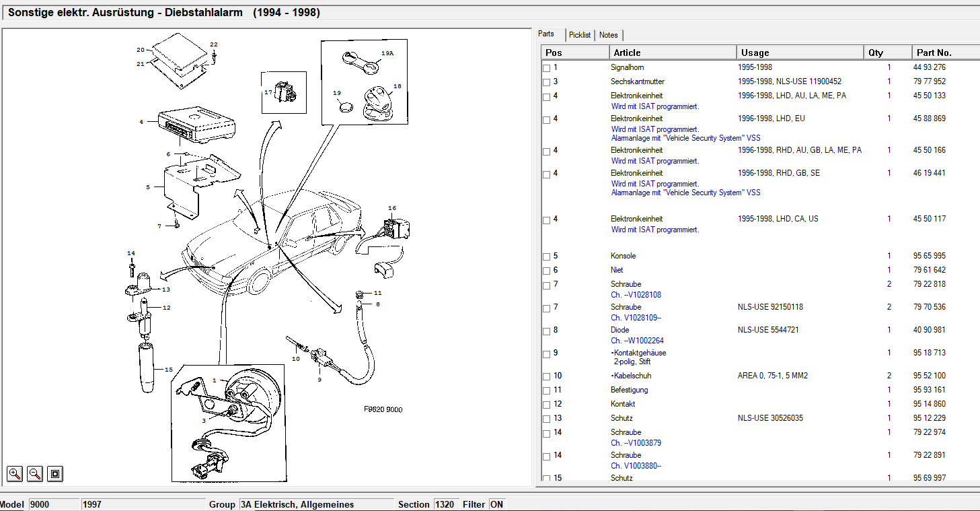Screen dimensions: 980x511
Task: Toggle the Filter ON field
Action: coord(496,504)
